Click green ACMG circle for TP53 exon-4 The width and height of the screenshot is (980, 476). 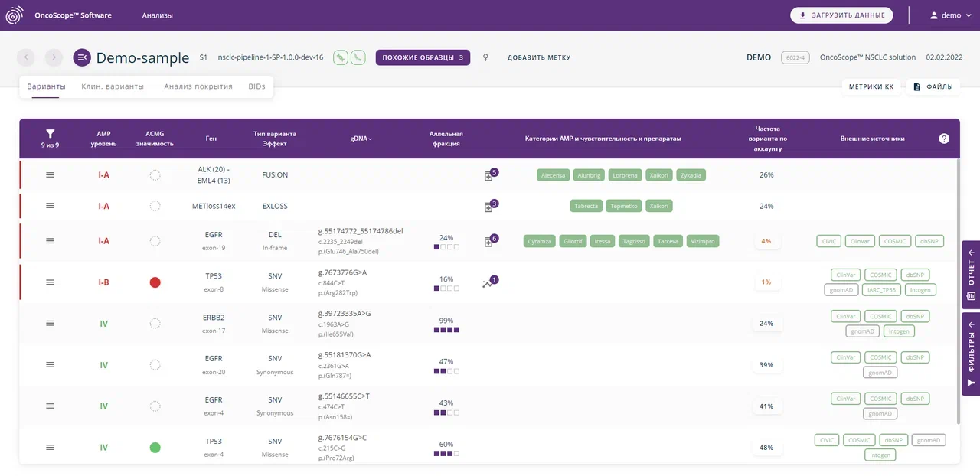point(155,447)
